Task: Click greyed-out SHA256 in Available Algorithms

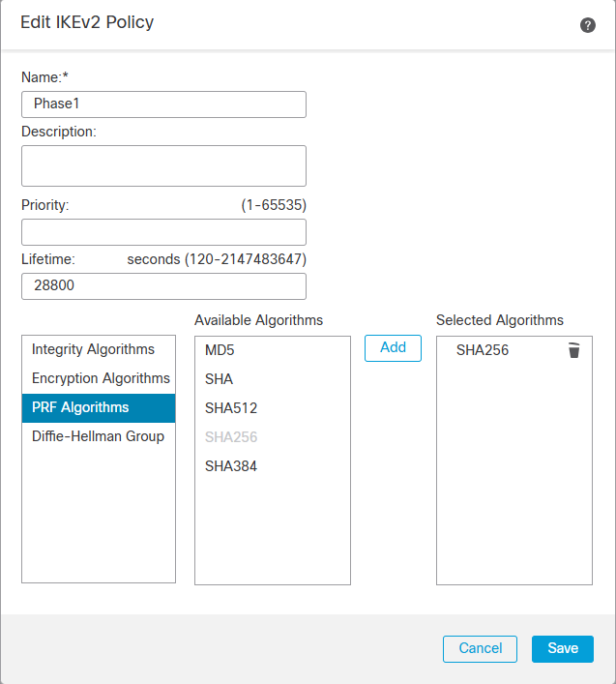Action: [231, 437]
